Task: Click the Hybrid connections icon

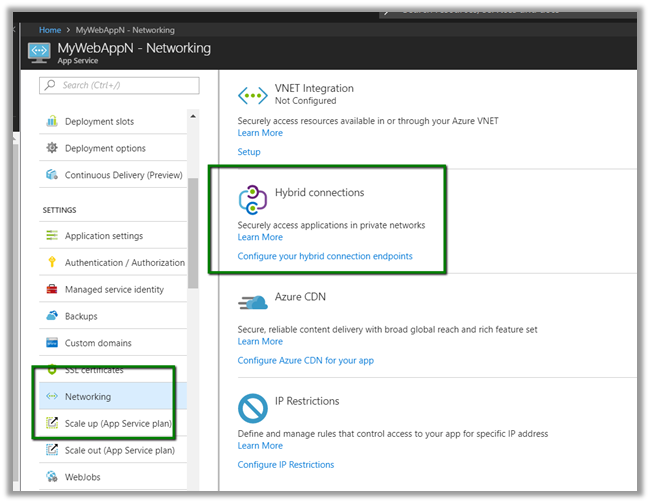Action: [x=252, y=199]
